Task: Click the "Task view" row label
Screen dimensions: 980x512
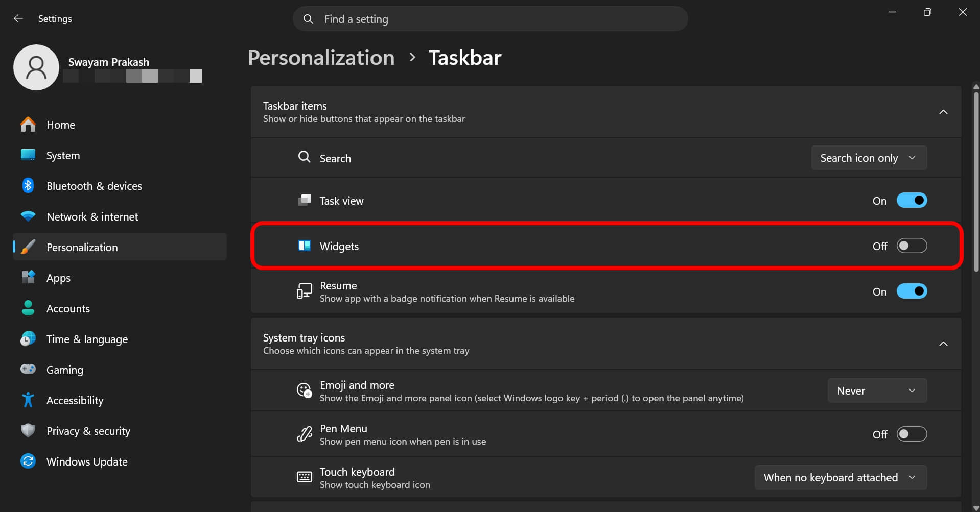Action: point(342,201)
